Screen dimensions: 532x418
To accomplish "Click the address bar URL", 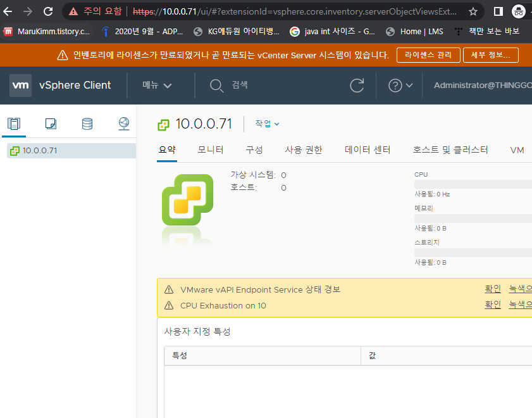I will pyautogui.click(x=295, y=11).
